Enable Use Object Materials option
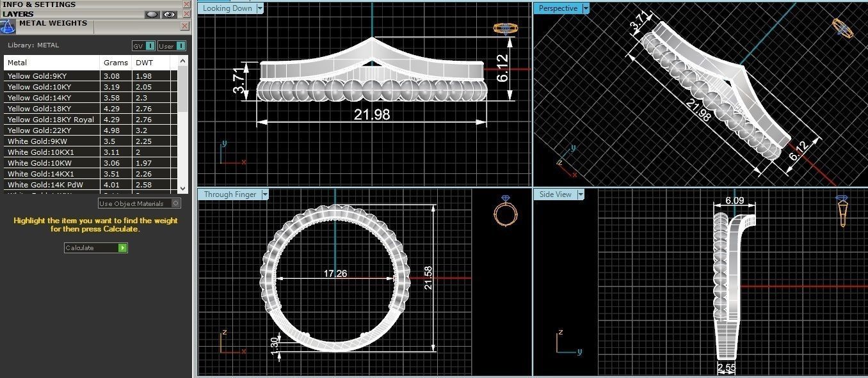868x378 pixels. [x=140, y=203]
